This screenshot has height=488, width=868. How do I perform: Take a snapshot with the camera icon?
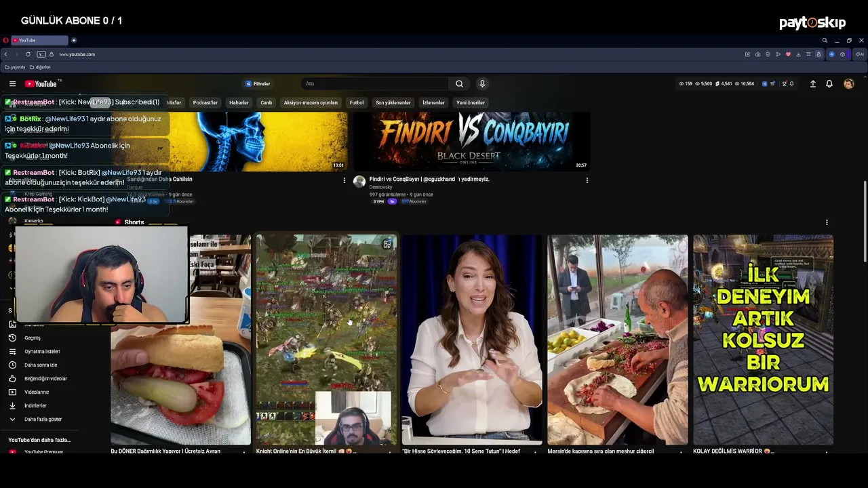click(x=757, y=54)
